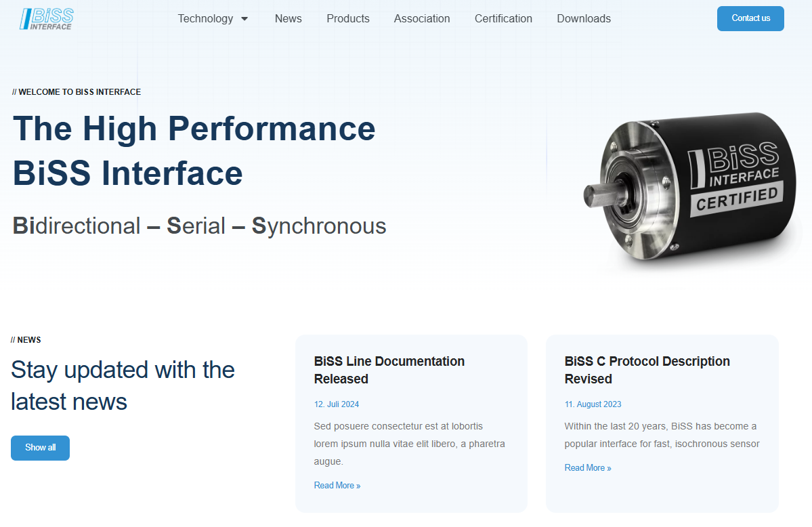The height and width of the screenshot is (527, 812).
Task: Visit the Association page
Action: tap(421, 18)
